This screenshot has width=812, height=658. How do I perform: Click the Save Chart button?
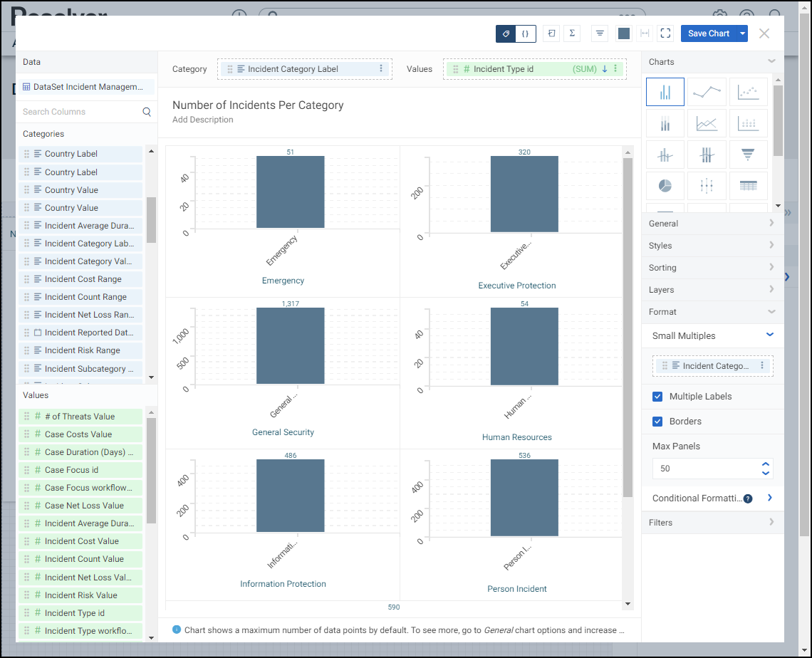point(708,33)
